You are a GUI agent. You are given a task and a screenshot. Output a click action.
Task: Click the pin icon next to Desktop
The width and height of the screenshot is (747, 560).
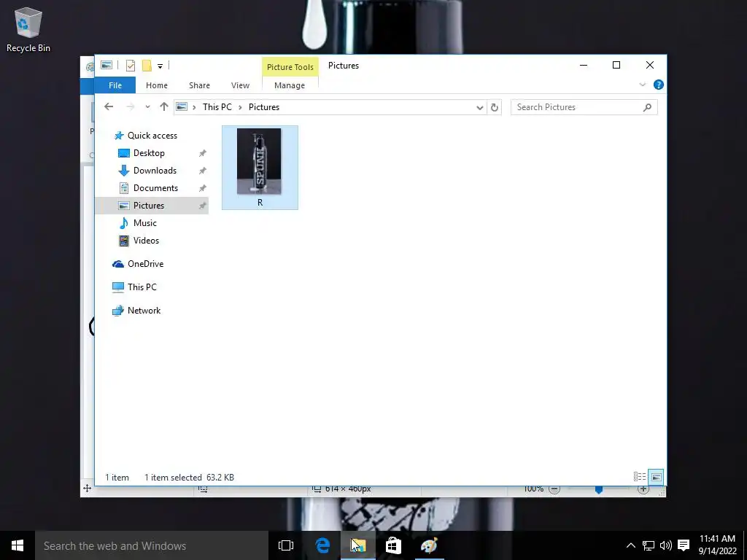point(203,153)
